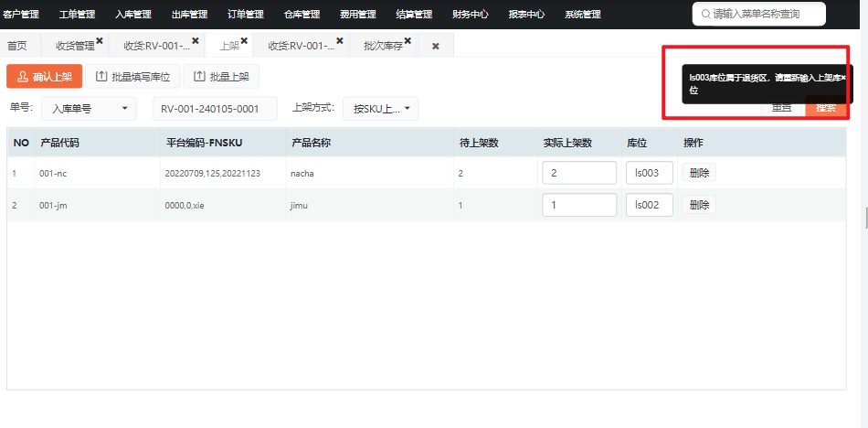Close the first 收货:RV-001 tab via x
The width and height of the screenshot is (868, 428).
[196, 40]
